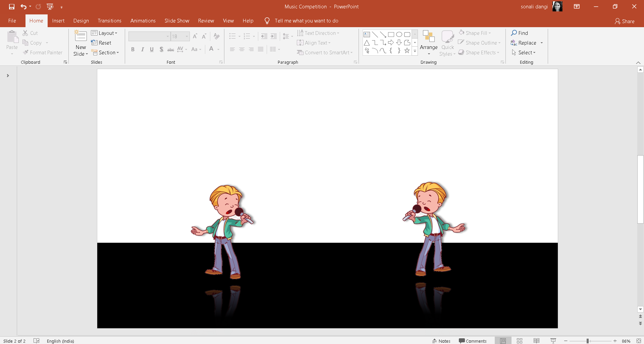Select the Oval shape in gallery
This screenshot has width=644, height=344.
pyautogui.click(x=399, y=34)
